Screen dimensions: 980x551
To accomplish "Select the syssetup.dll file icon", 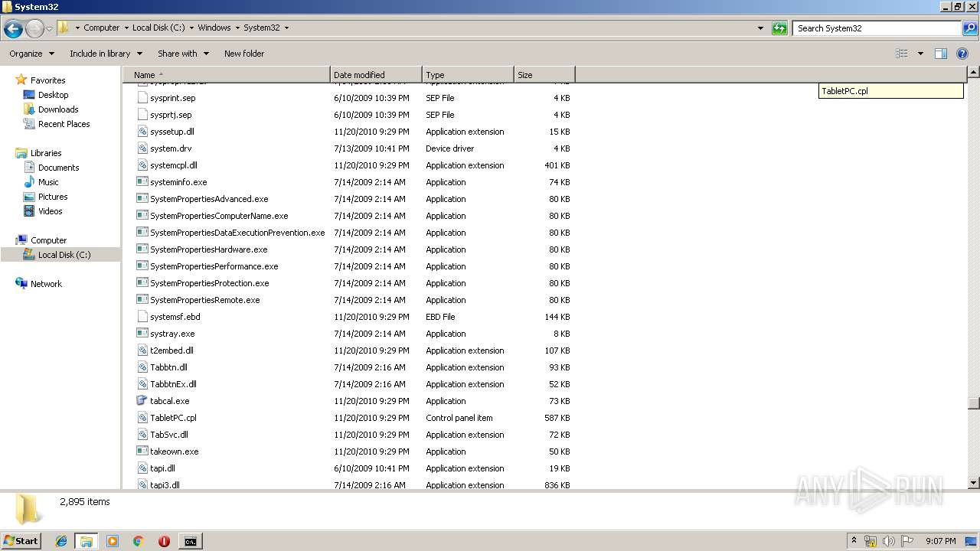I will [142, 132].
